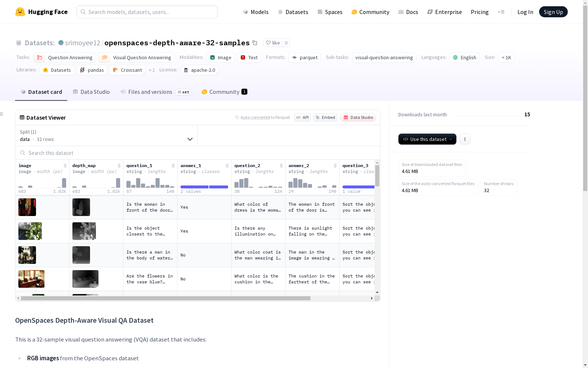Click the Visual Question Answering task tag

coord(136,57)
